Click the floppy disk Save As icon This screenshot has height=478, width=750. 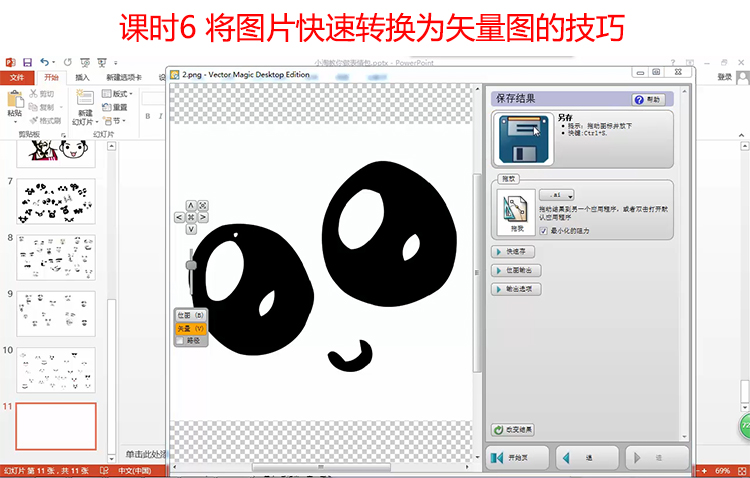click(523, 139)
